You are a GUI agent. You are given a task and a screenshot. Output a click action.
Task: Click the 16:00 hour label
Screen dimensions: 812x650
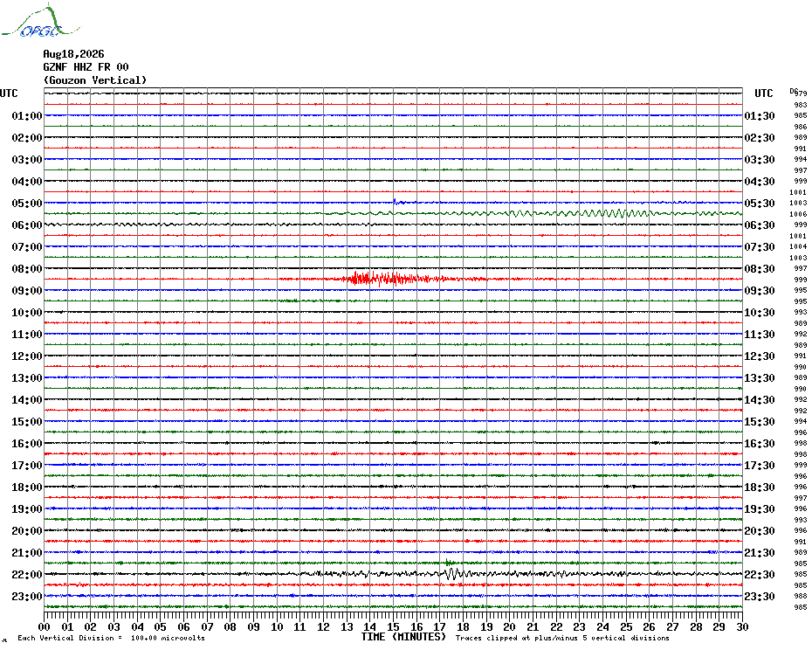(x=27, y=444)
